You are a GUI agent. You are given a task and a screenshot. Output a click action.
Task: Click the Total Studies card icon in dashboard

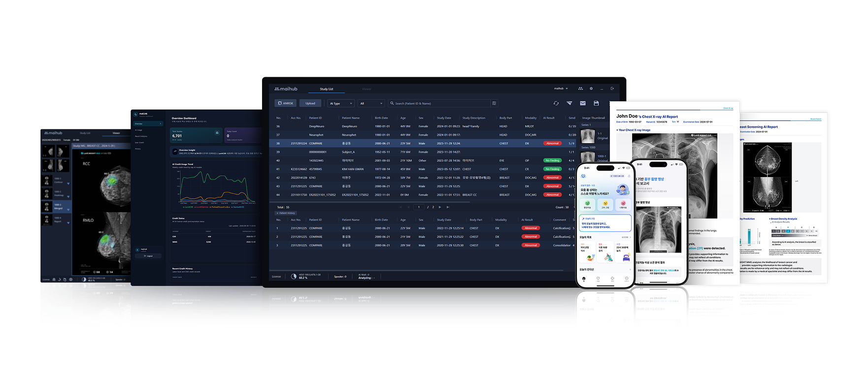pos(217,133)
